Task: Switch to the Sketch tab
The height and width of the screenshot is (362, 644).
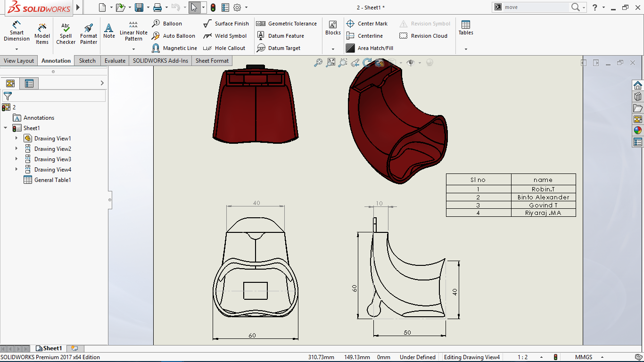Action: coord(87,61)
